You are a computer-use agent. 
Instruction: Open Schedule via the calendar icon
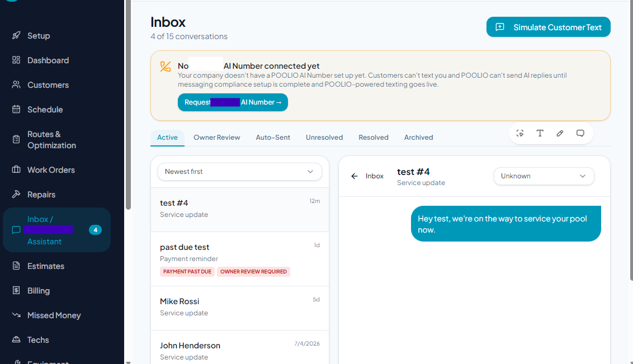point(16,110)
